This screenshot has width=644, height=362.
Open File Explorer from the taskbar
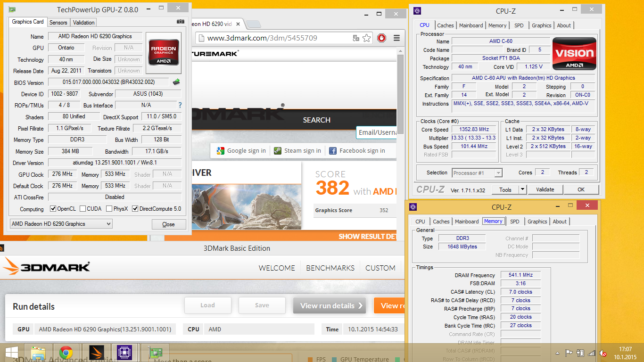tap(38, 353)
